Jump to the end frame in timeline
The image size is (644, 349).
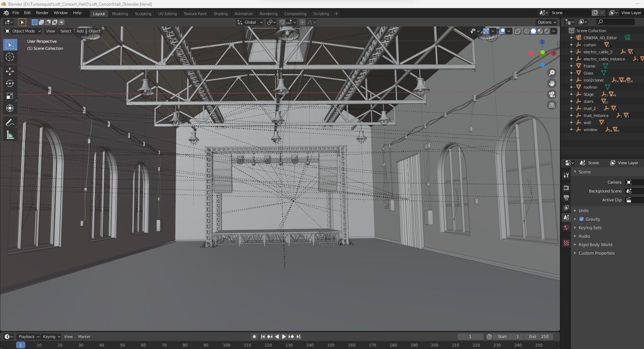click(298, 337)
